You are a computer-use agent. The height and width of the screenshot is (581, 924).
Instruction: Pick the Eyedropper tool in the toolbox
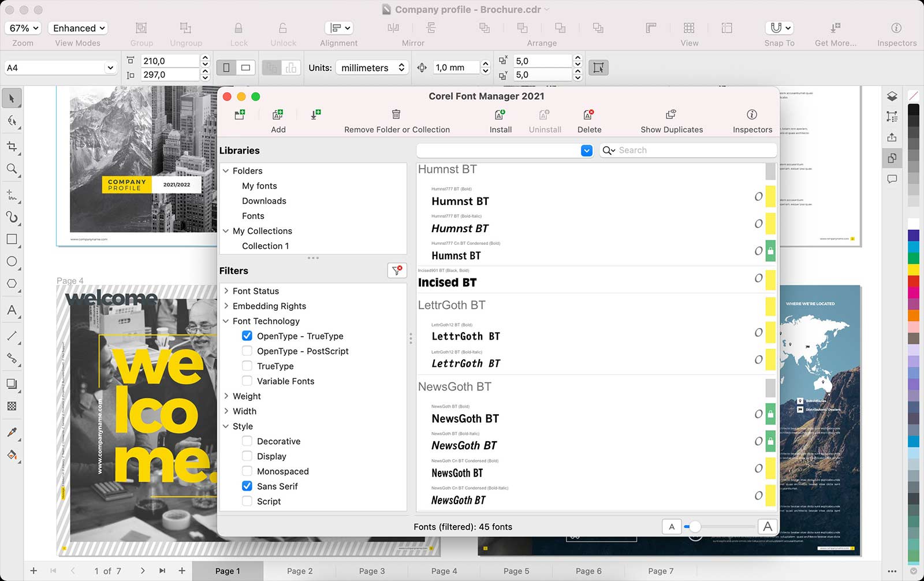click(12, 432)
